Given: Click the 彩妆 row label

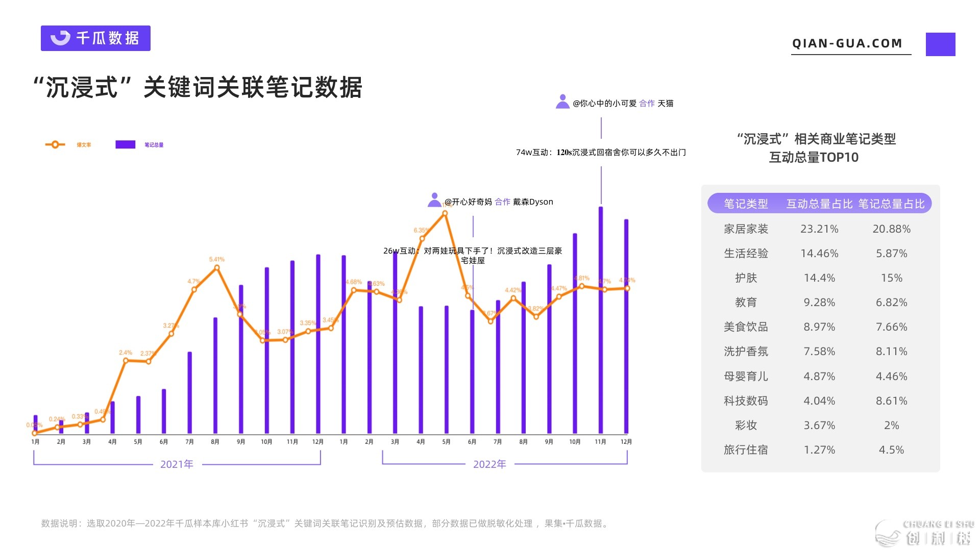Looking at the screenshot, I should pyautogui.click(x=746, y=425).
